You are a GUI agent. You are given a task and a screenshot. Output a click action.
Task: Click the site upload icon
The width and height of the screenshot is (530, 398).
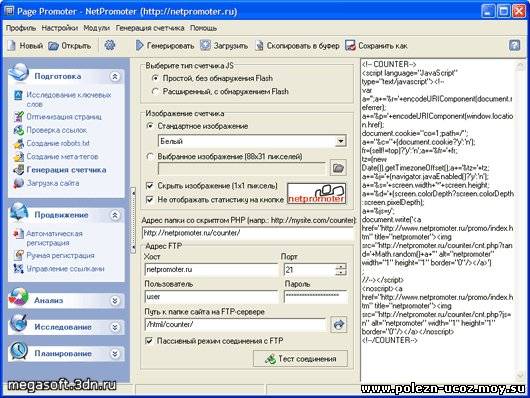[x=18, y=183]
